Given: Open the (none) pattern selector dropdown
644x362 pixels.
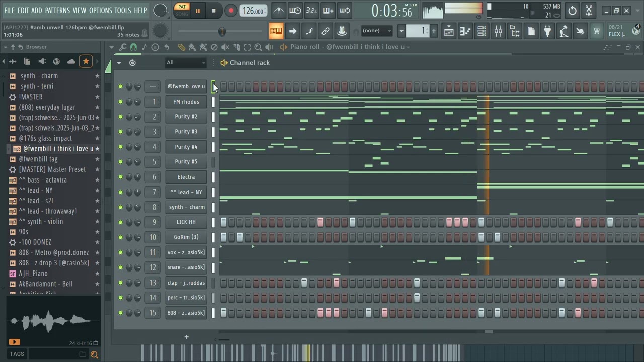Looking at the screenshot, I should click(x=377, y=31).
